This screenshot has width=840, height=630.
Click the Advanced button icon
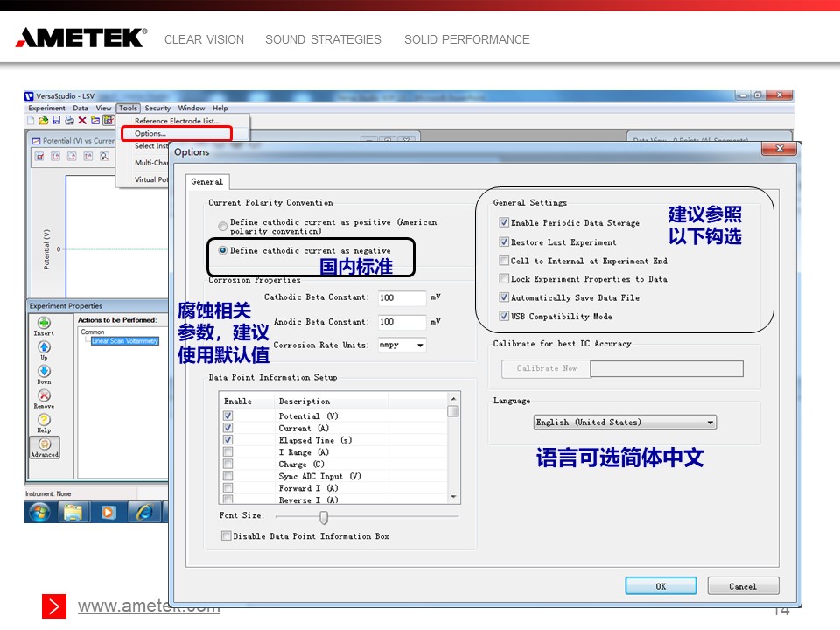[x=45, y=447]
